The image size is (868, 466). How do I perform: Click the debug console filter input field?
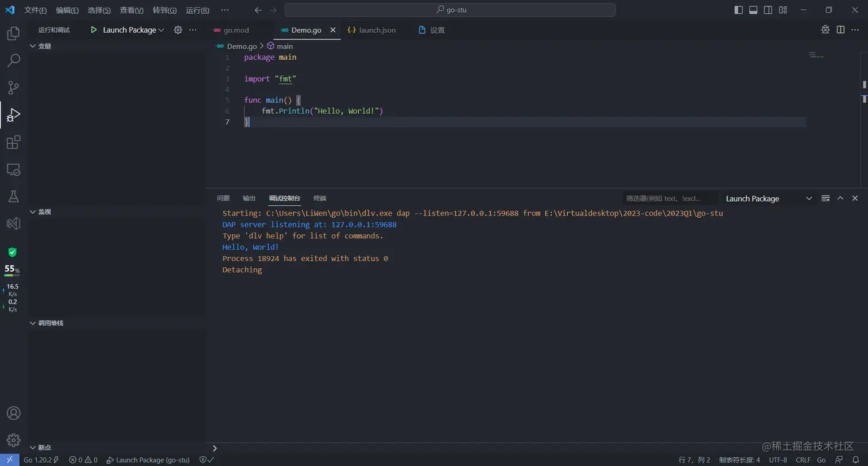pyautogui.click(x=669, y=198)
